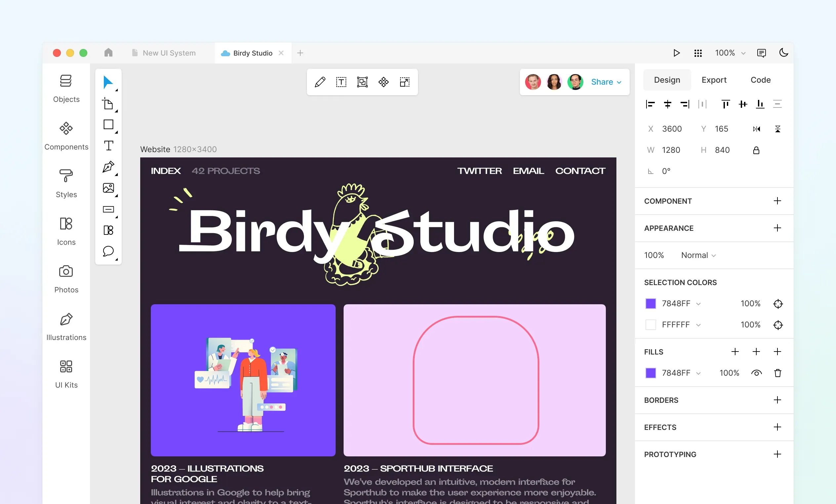Select the Comment bubble tool
The width and height of the screenshot is (836, 504).
[x=108, y=251]
